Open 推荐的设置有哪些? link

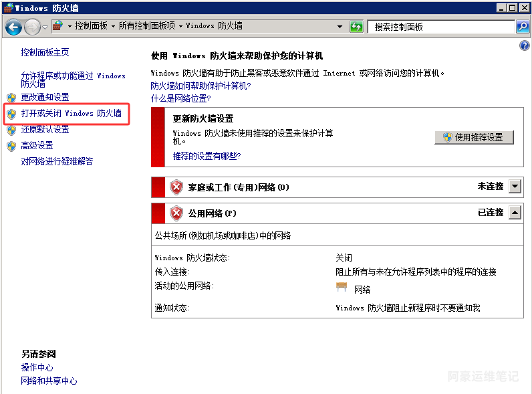(207, 156)
